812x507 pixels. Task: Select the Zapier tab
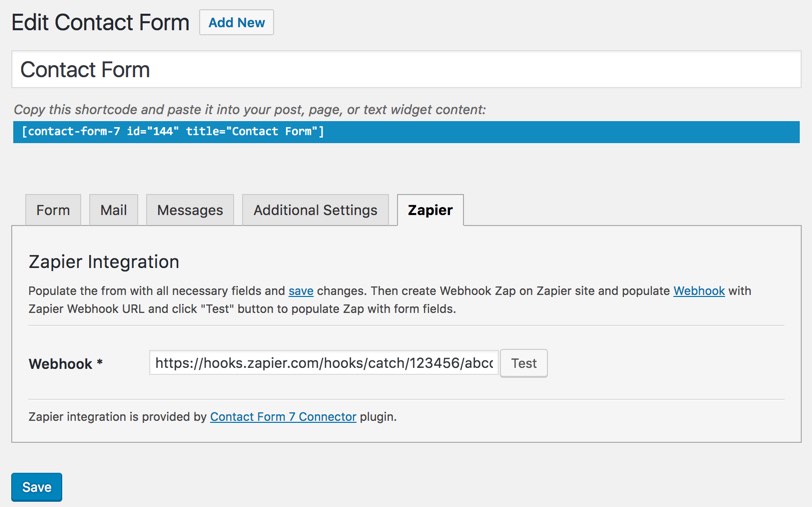coord(430,210)
